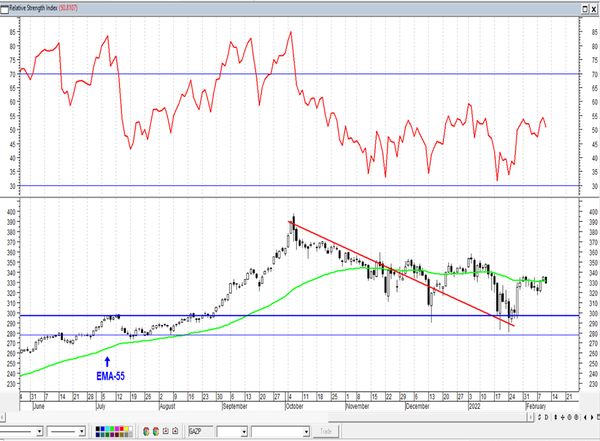This screenshot has width=600, height=441.
Task: Click the EMA-55 annotation label
Action: coord(107,378)
